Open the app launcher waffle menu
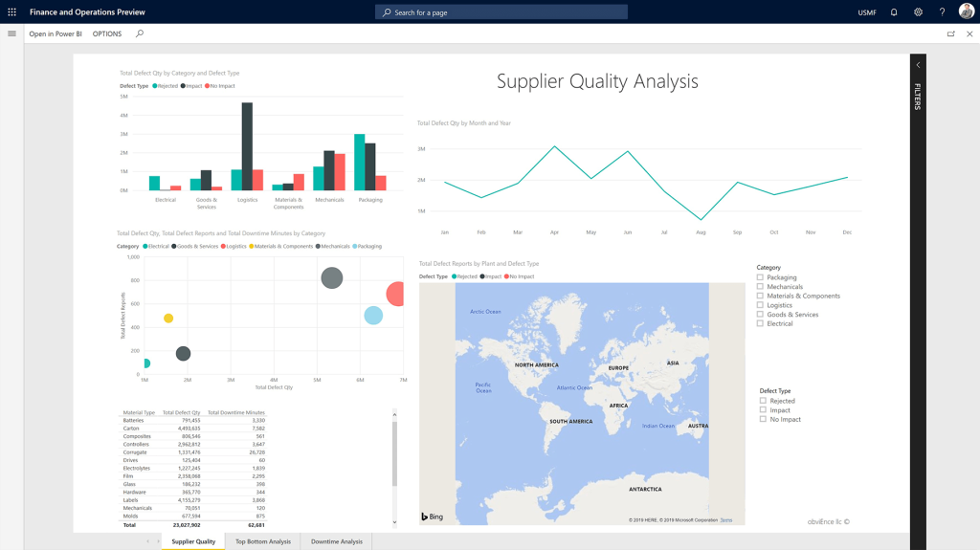Screen dimensions: 980x550 point(11,12)
